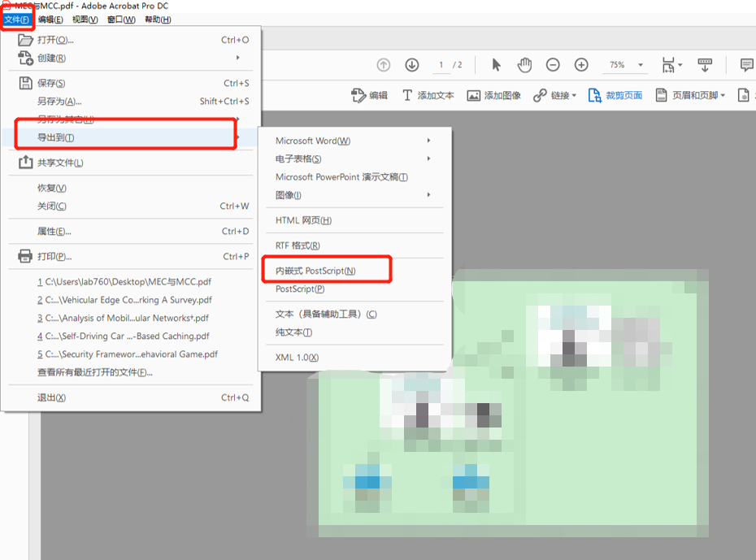Open recent file Analysis of Mobil...ular Networks.pdf
The width and height of the screenshot is (756, 560).
click(x=131, y=318)
